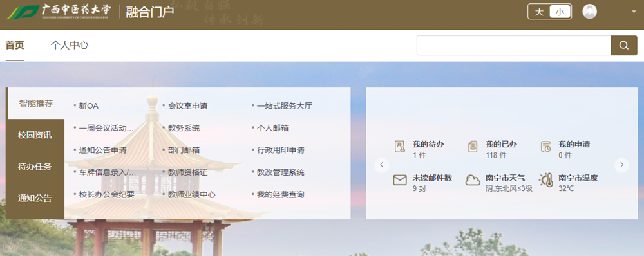The height and width of the screenshot is (256, 644).
Task: Show next cards with right chevron
Action: tap(622, 165)
